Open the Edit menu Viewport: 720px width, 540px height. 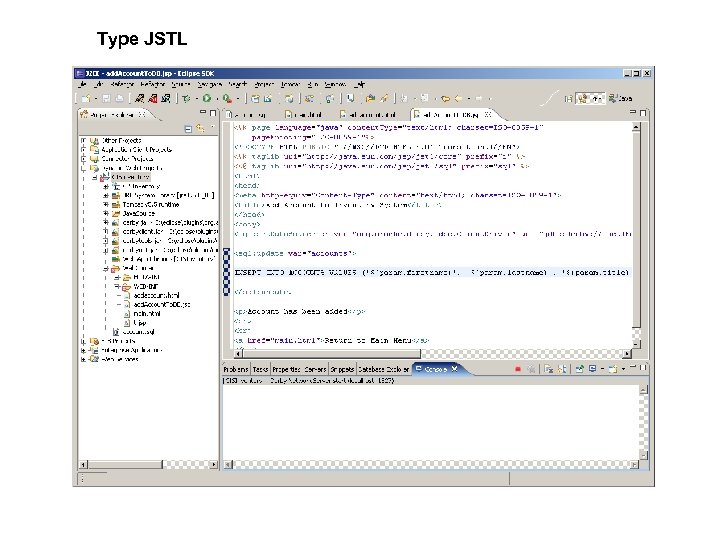pyautogui.click(x=98, y=84)
